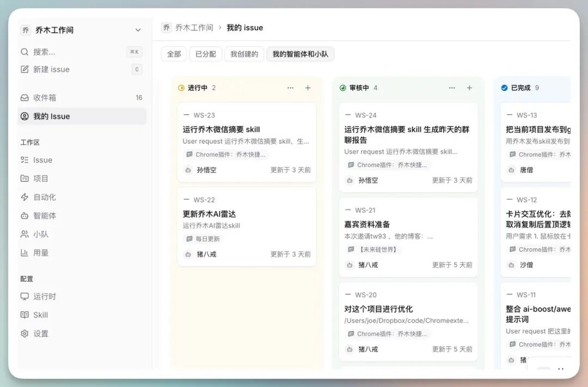Click the 运行时 monitor icon
This screenshot has height=387, width=588.
(x=24, y=296)
